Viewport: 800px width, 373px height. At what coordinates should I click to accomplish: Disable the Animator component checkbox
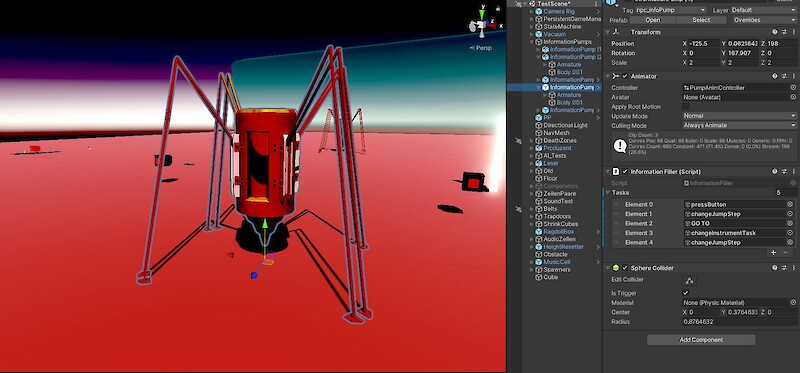tap(626, 76)
